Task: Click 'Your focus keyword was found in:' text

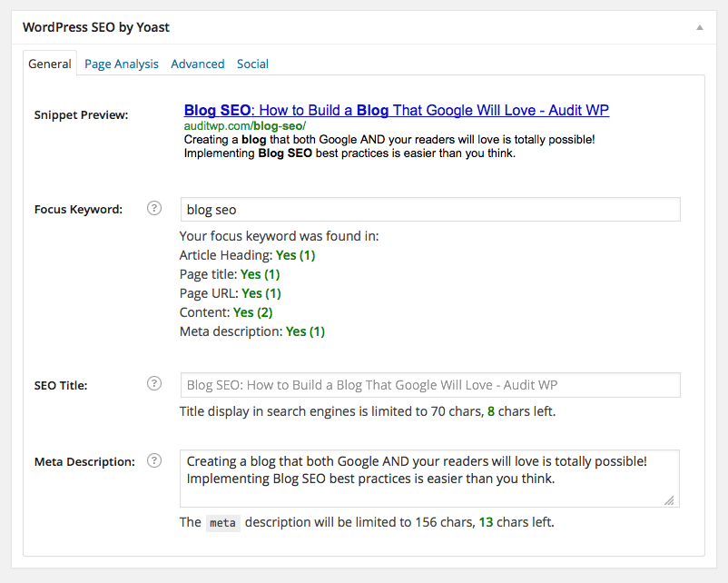Action: (279, 236)
